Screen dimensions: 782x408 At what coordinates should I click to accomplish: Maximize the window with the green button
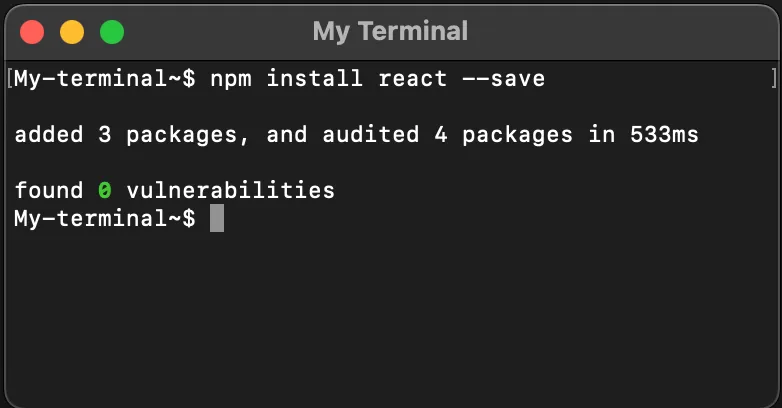112,32
